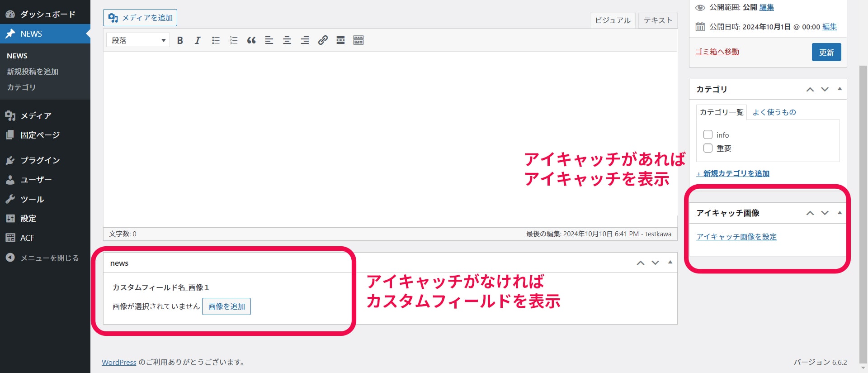Toggle bold formatting in editor toolbar
Viewport: 868px width, 373px height.
tap(180, 40)
